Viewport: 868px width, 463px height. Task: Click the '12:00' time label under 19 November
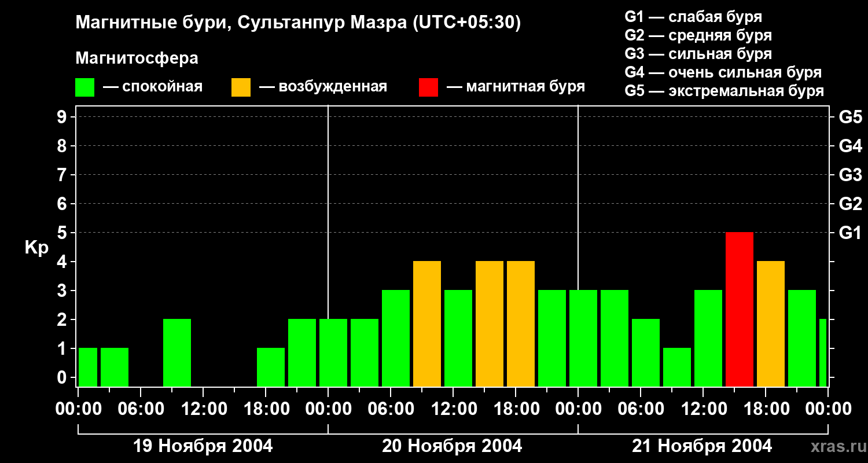point(203,409)
